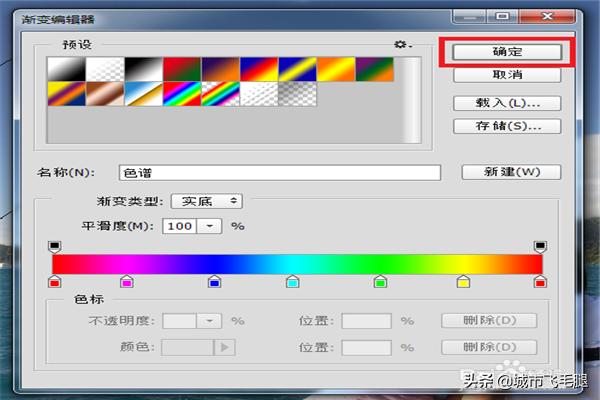
Task: Select the yellow color stop
Action: 463,281
